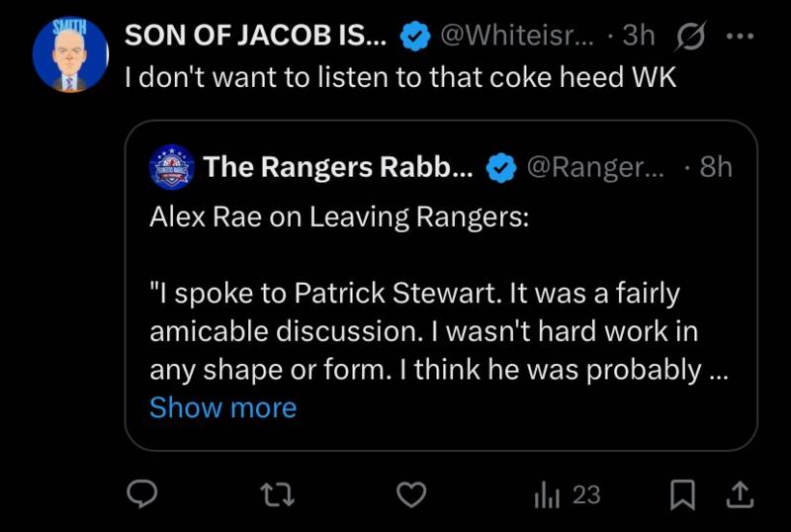Bookmark this post
Image resolution: width=791 pixels, height=532 pixels.
(x=682, y=494)
